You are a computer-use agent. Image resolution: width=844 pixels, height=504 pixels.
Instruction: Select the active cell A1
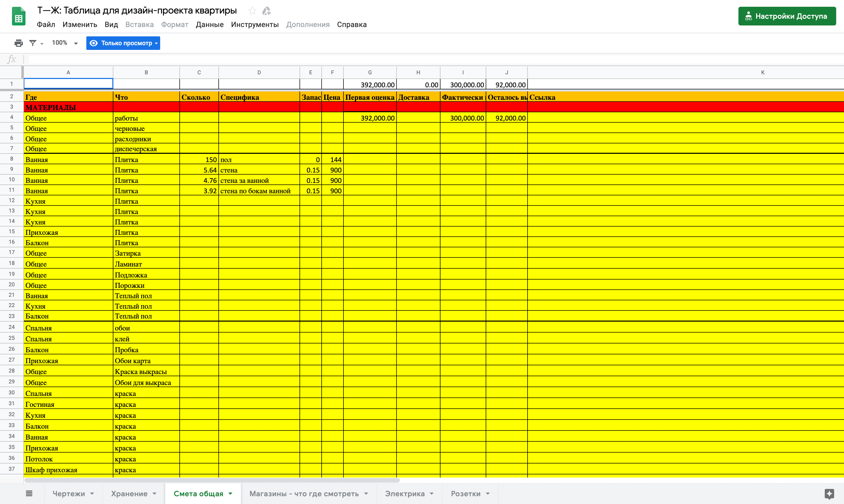point(68,84)
